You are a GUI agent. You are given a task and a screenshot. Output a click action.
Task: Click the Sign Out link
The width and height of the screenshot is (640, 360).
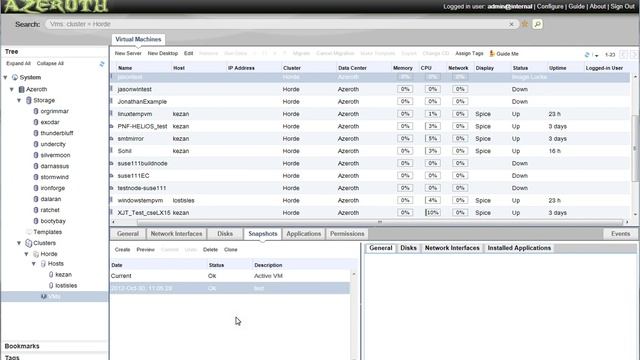[x=622, y=7]
